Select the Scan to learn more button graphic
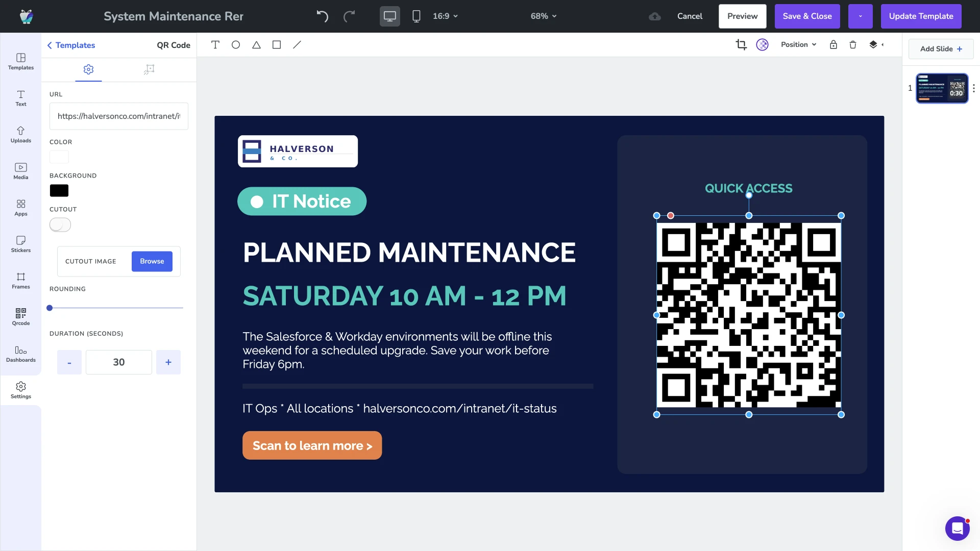980x551 pixels. coord(312,445)
